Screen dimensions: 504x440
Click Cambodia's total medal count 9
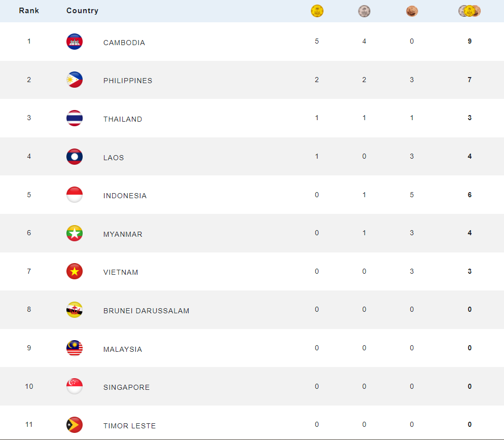(x=470, y=41)
